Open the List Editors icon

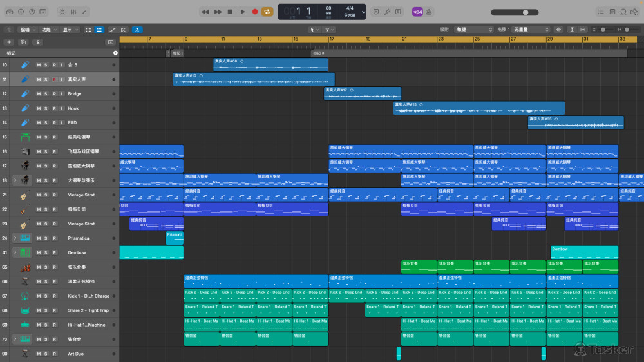pyautogui.click(x=601, y=12)
